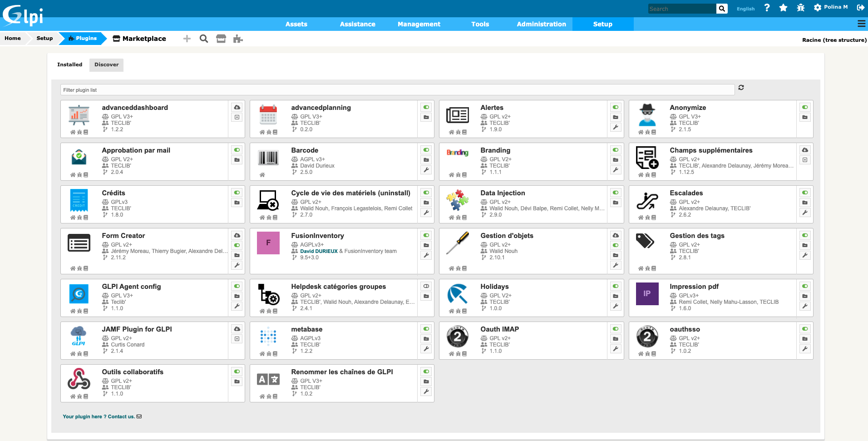Open the Administration menu
Image resolution: width=868 pixels, height=441 pixels.
coord(542,24)
